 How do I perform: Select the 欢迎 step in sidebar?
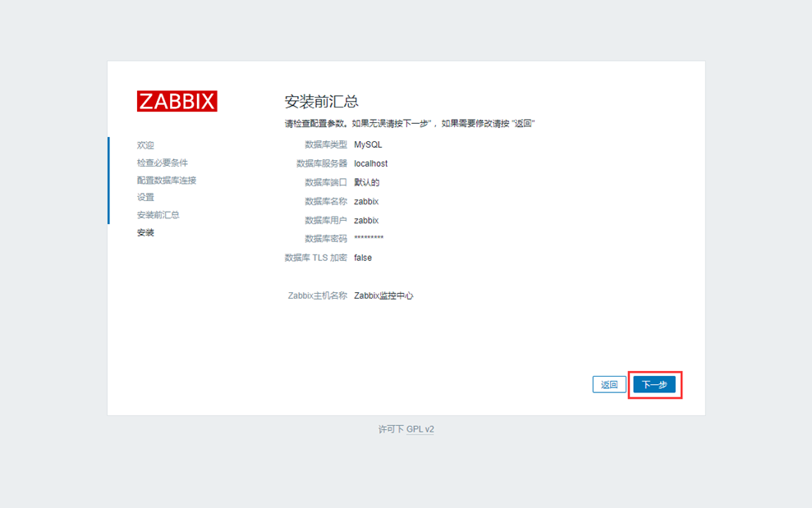(x=145, y=145)
